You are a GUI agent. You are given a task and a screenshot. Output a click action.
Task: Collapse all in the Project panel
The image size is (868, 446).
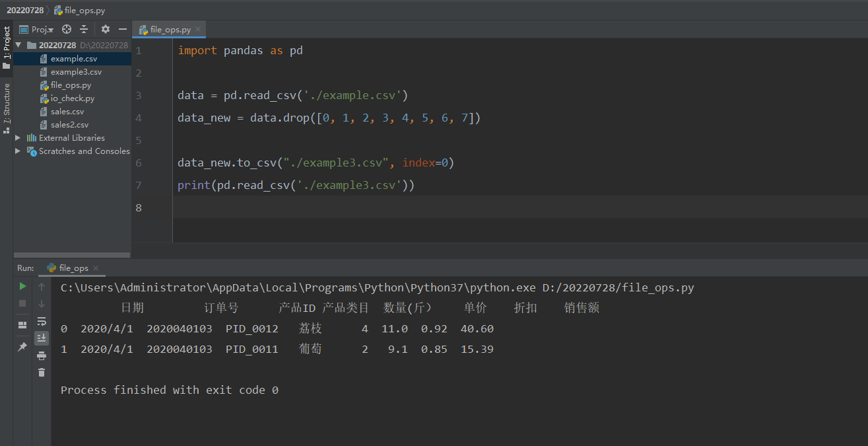pos(84,29)
